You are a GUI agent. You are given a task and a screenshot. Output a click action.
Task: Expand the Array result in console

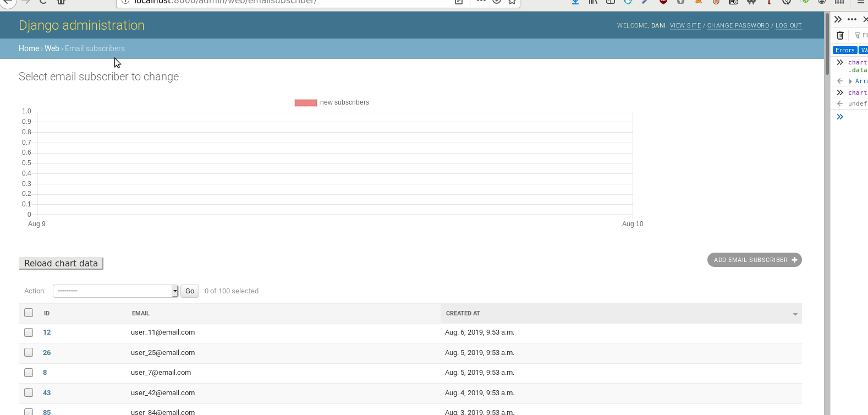(850, 81)
